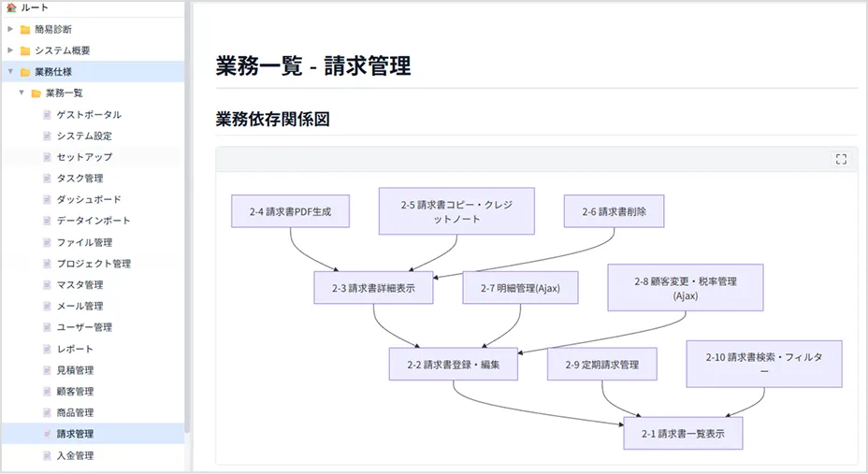Click the page icon beside 顧客管理
Image resolution: width=868 pixels, height=474 pixels.
(47, 392)
